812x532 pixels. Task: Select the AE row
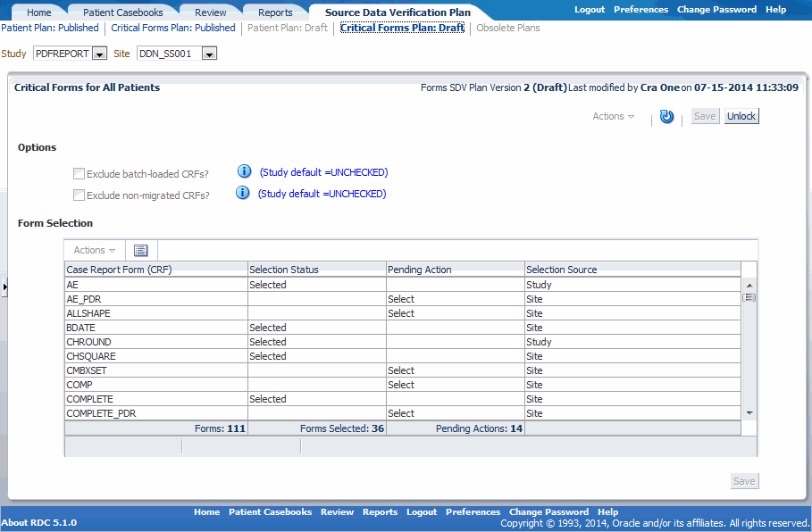click(x=402, y=285)
